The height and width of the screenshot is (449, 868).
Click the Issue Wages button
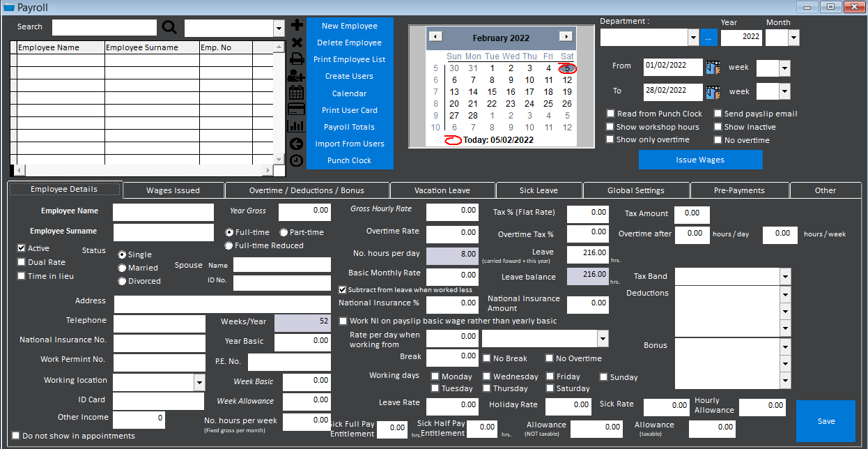click(x=700, y=160)
